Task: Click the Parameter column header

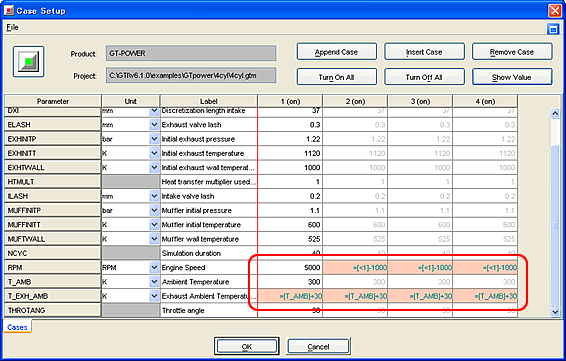Action: (53, 101)
